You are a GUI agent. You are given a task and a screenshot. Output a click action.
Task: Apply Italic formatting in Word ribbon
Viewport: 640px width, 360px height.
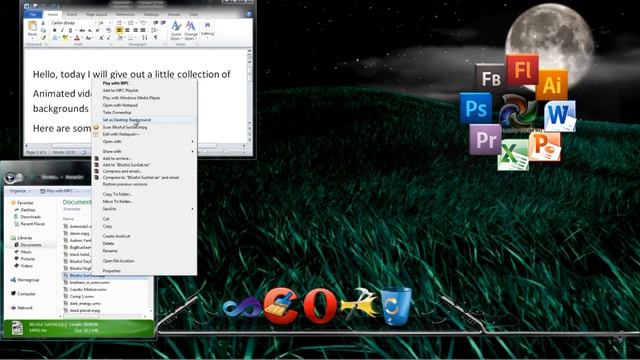(x=62, y=31)
